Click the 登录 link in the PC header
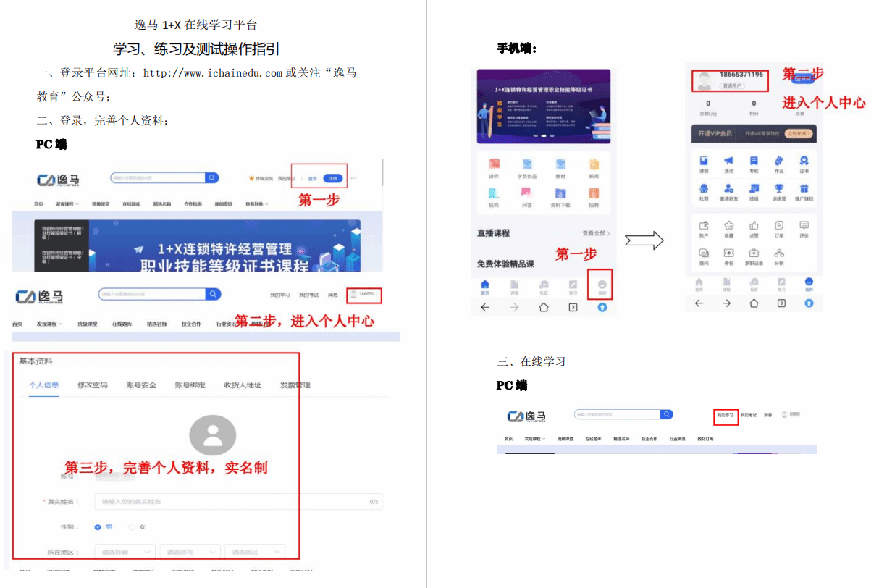The height and width of the screenshot is (588, 879). point(313,178)
